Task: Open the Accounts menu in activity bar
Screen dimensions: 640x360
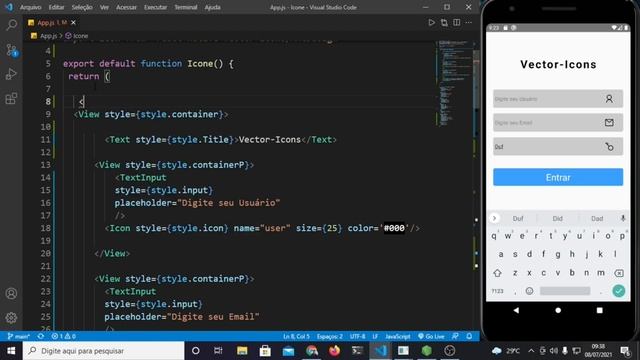Action: [11, 293]
